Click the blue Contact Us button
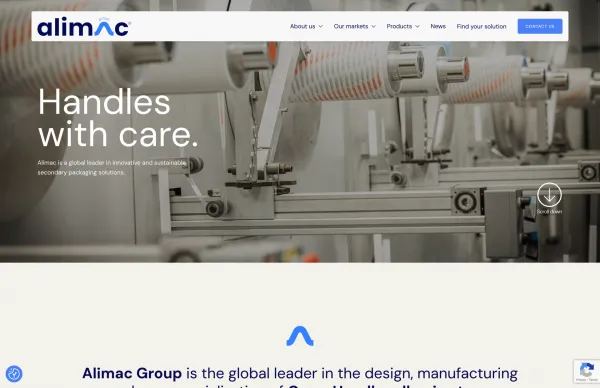This screenshot has height=388, width=600. point(540,26)
